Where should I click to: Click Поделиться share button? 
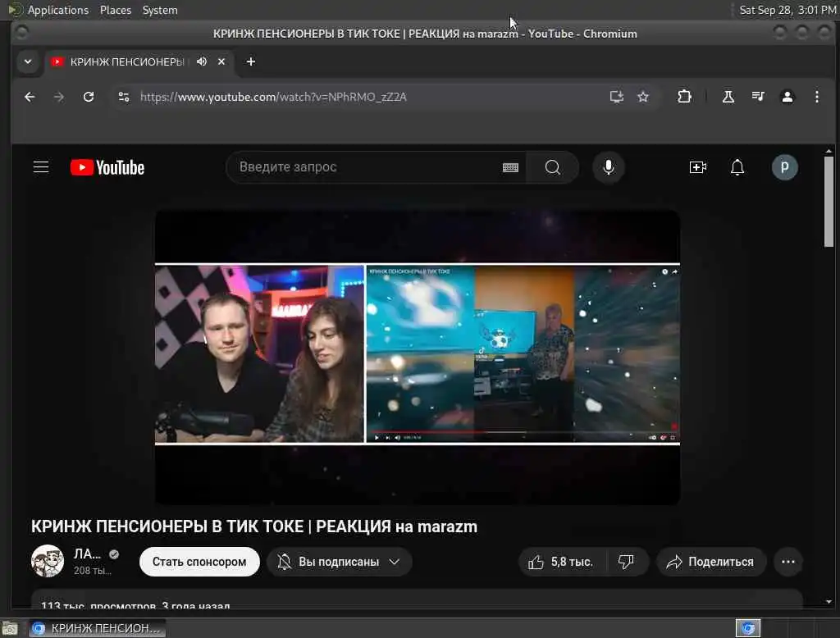coord(710,562)
